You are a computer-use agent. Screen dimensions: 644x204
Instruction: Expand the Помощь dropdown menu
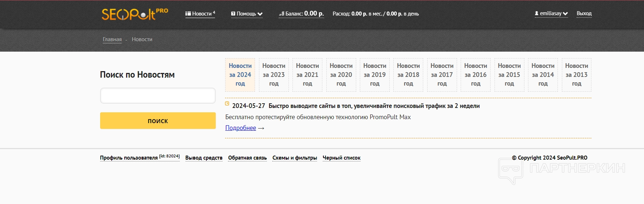tap(247, 14)
